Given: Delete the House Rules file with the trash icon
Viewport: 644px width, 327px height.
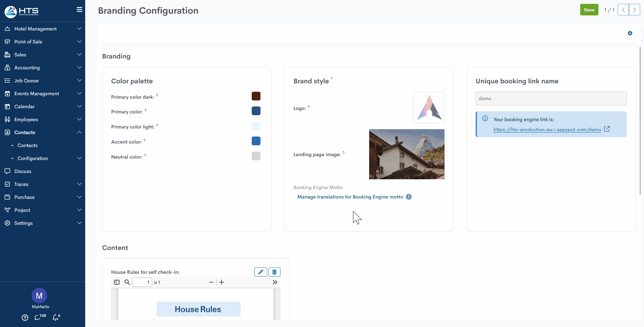Looking at the screenshot, I should coord(274,272).
